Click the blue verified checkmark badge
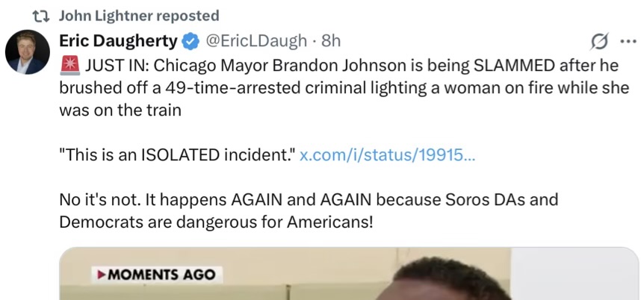Image resolution: width=644 pixels, height=300 pixels. [191, 41]
